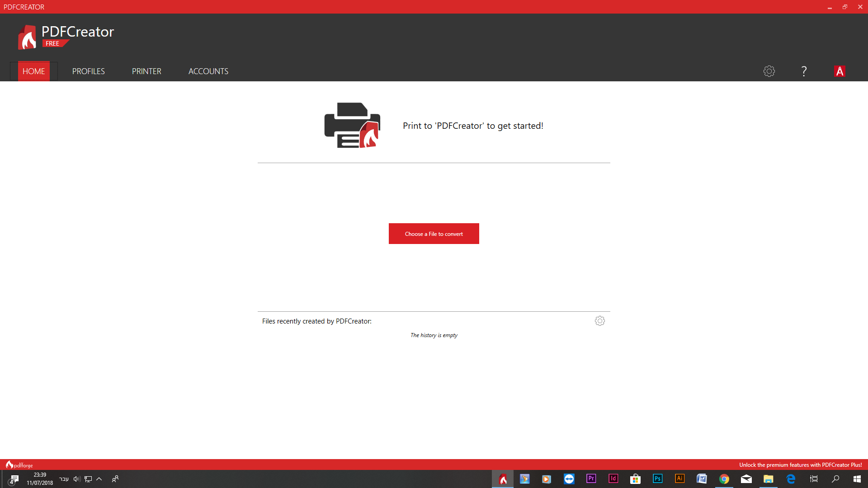The width and height of the screenshot is (868, 488).
Task: Launch Microsoft Edge from the taskbar
Action: pos(791,479)
